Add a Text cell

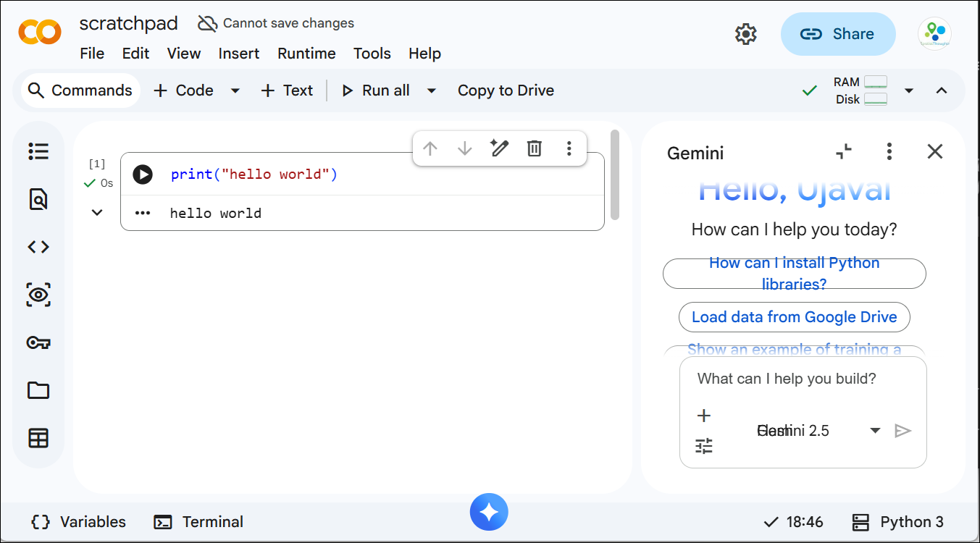pyautogui.click(x=287, y=90)
